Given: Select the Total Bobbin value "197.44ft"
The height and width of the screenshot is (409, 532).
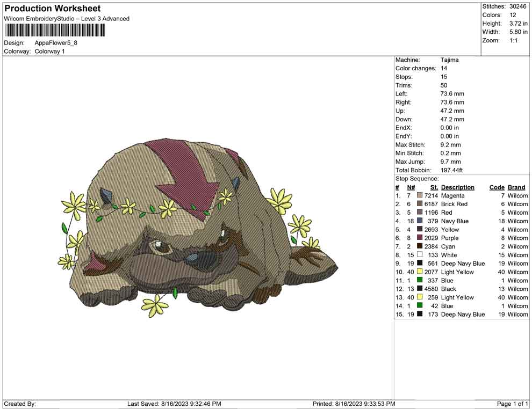Looking at the screenshot, I should point(451,170).
